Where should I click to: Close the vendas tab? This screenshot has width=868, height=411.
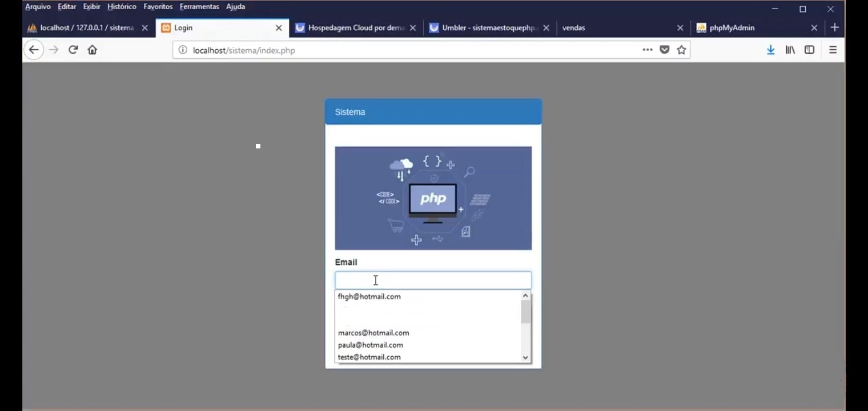point(680,27)
